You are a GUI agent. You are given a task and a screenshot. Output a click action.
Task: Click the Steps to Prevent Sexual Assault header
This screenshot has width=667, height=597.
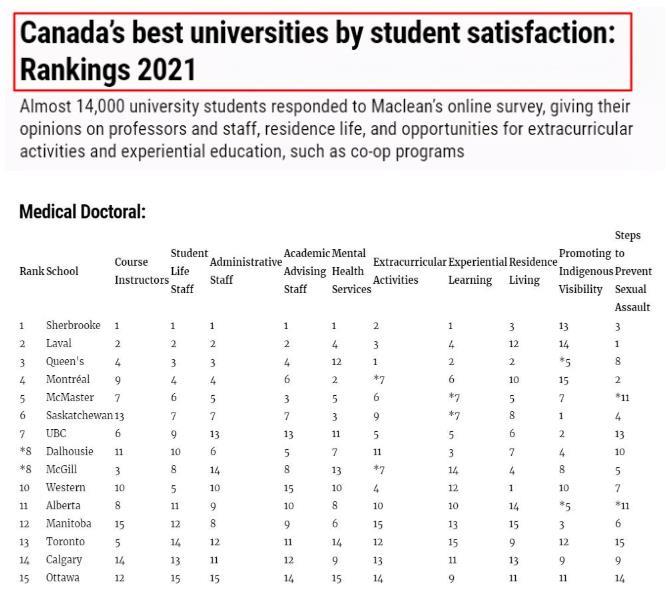pyautogui.click(x=633, y=271)
